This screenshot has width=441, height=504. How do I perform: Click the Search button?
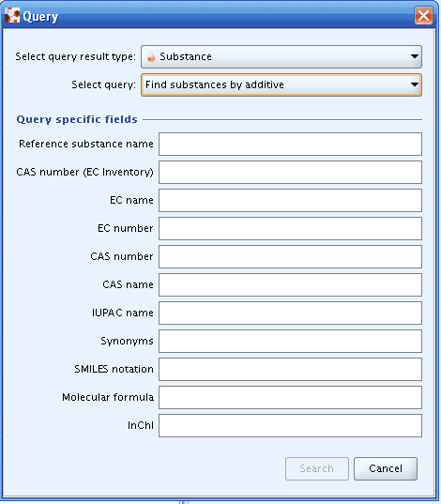pos(316,468)
